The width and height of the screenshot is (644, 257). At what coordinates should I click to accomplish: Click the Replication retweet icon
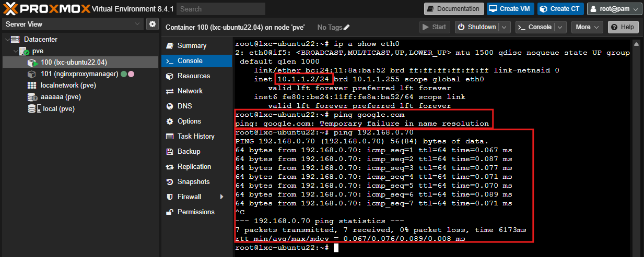coord(169,167)
